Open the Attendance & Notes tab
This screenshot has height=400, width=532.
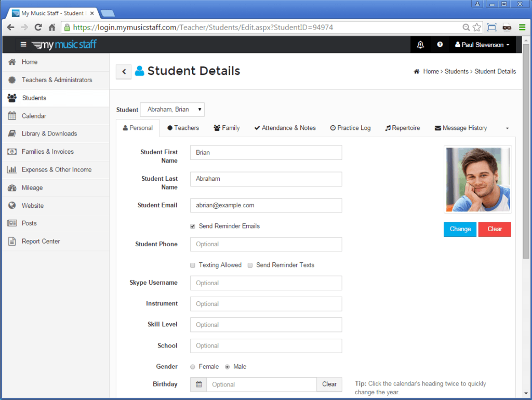coord(285,128)
